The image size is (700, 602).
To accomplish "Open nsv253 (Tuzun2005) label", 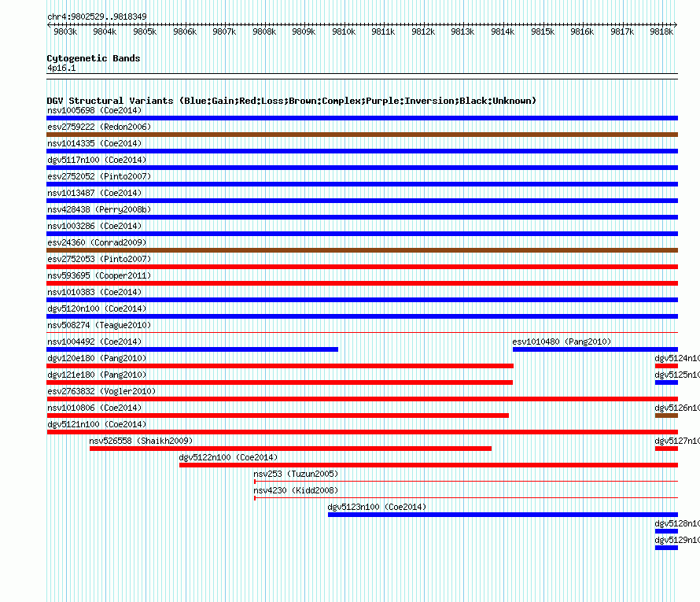I will click(296, 474).
